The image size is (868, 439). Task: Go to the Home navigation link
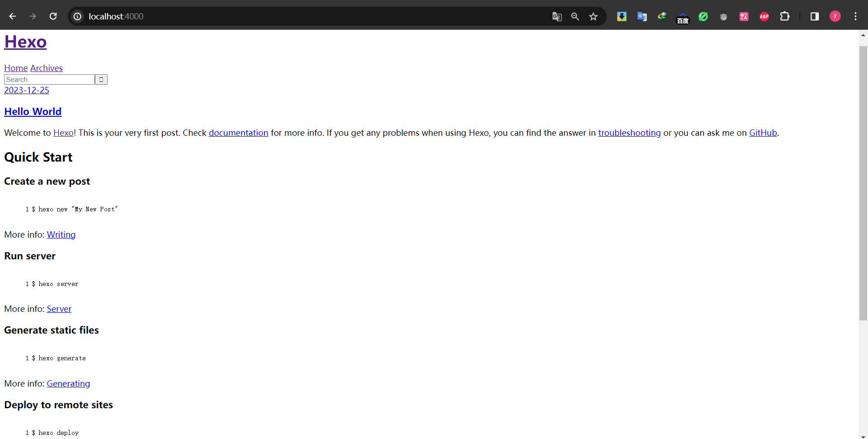point(16,68)
